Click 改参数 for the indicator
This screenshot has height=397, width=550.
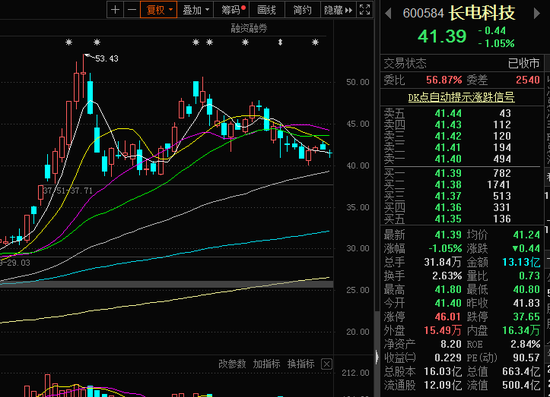[x=232, y=364]
